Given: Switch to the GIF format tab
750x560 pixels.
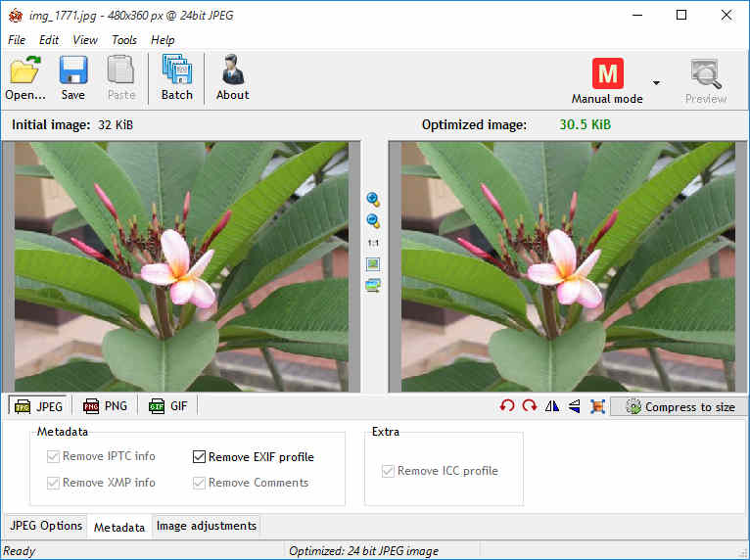Looking at the screenshot, I should tap(168, 406).
